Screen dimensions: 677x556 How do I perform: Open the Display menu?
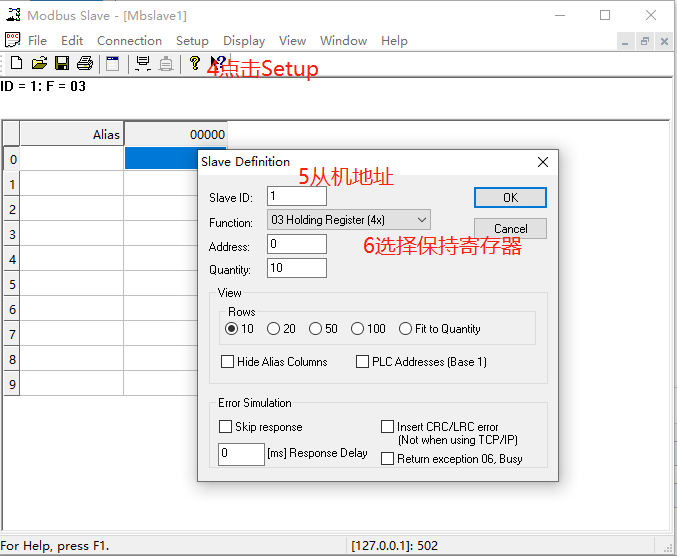point(244,41)
